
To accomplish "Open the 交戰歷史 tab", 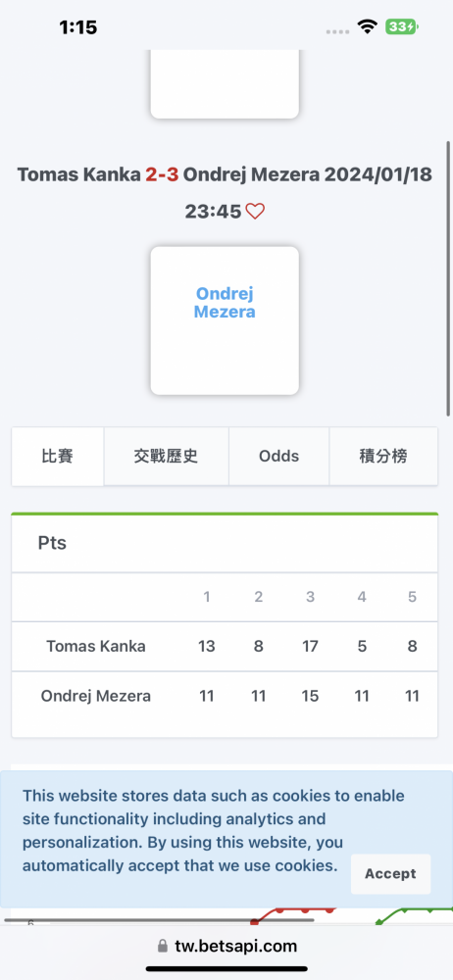I will 167,457.
